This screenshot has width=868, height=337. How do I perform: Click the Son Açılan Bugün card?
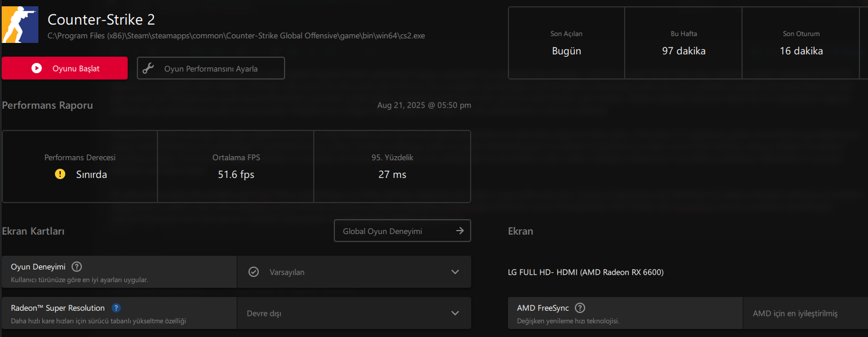(566, 43)
